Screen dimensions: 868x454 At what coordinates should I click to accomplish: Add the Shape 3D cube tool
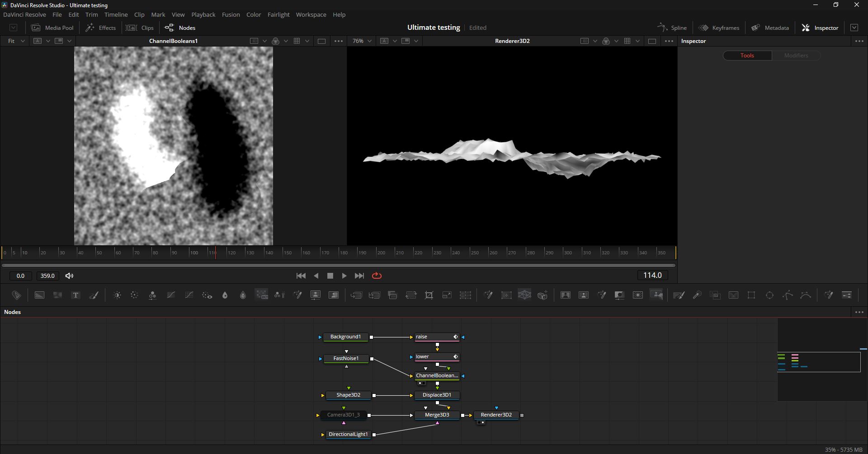pyautogui.click(x=542, y=295)
